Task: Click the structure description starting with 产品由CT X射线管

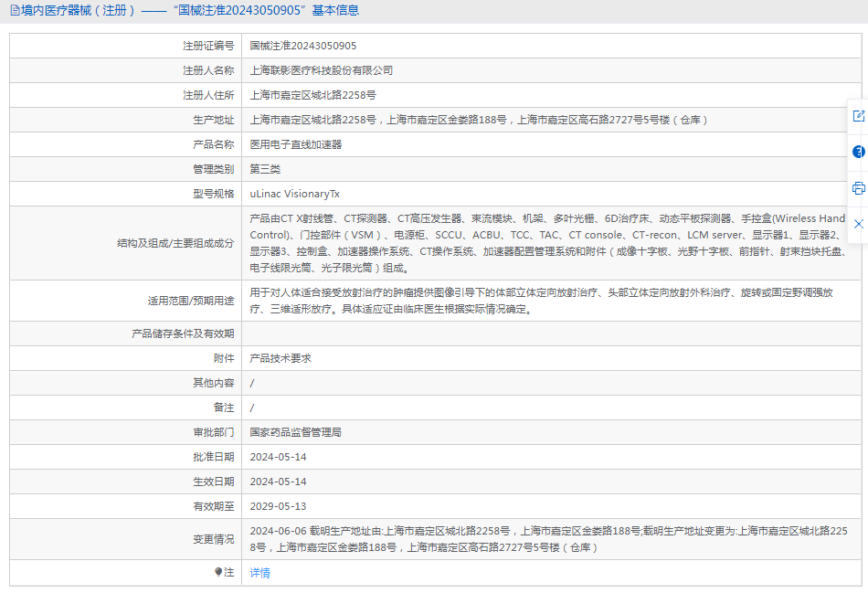Action: point(547,243)
